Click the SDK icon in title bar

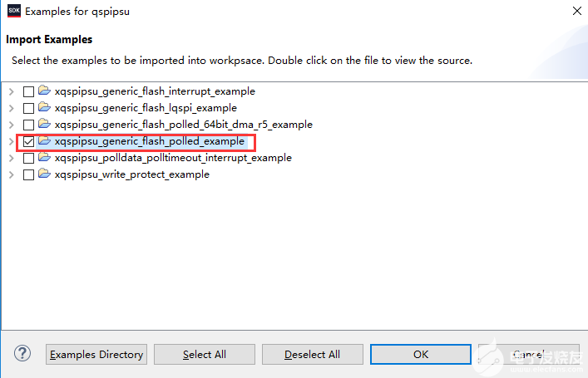[x=13, y=12]
